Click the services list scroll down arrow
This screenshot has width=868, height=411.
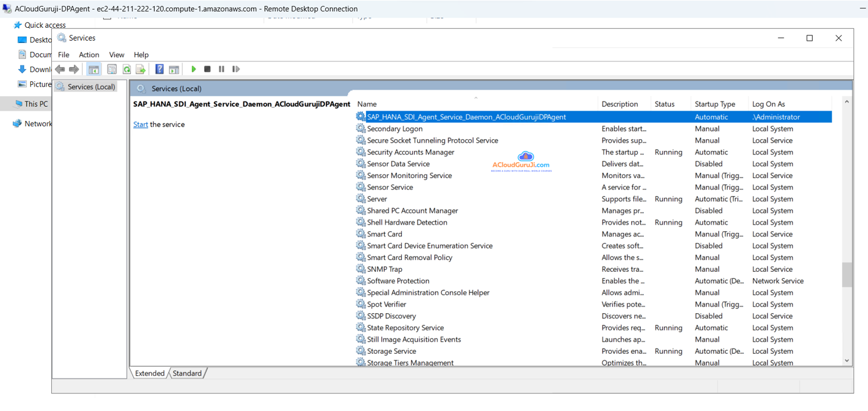click(847, 361)
